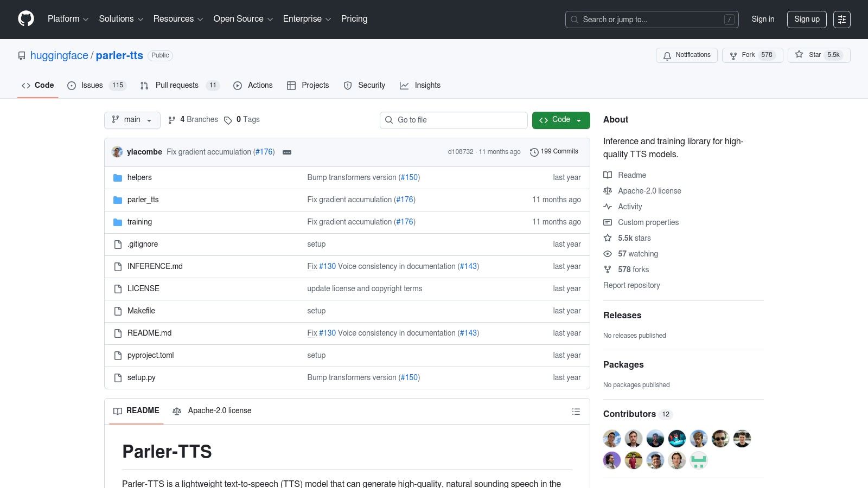Viewport: 868px width, 488px height.
Task: Open the notifications bell icon
Action: point(667,55)
